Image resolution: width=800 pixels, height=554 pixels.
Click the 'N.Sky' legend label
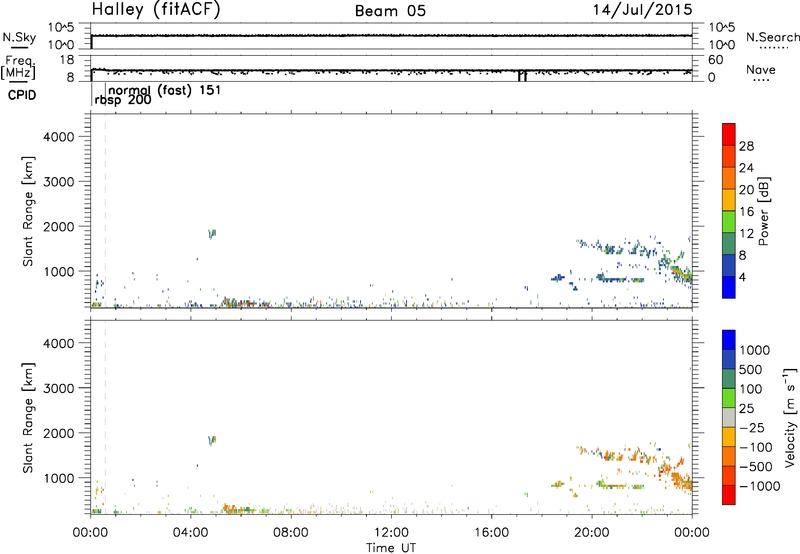click(x=19, y=37)
